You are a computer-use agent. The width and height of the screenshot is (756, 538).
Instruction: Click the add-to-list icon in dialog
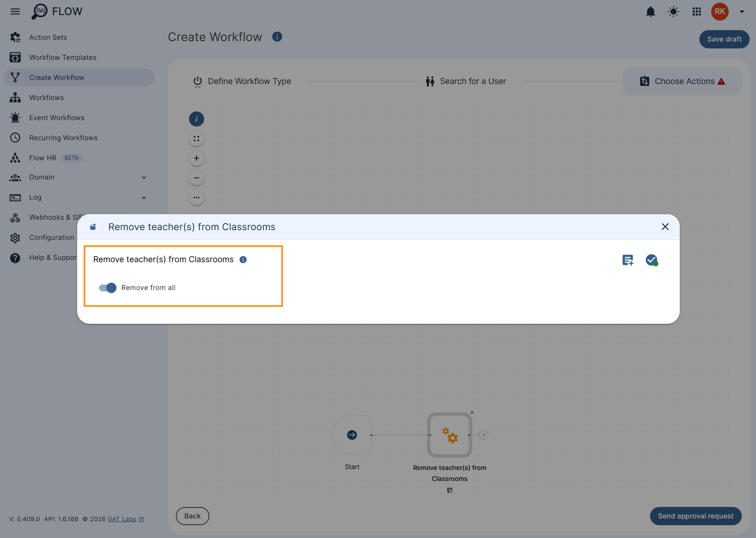[628, 260]
